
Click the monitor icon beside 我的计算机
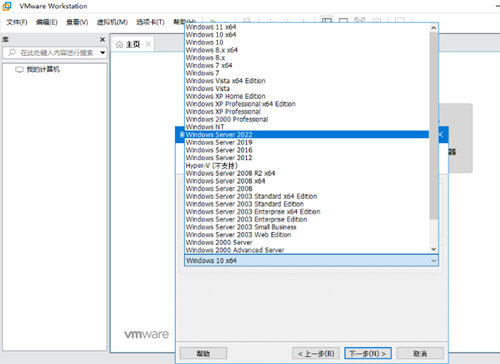click(x=19, y=69)
